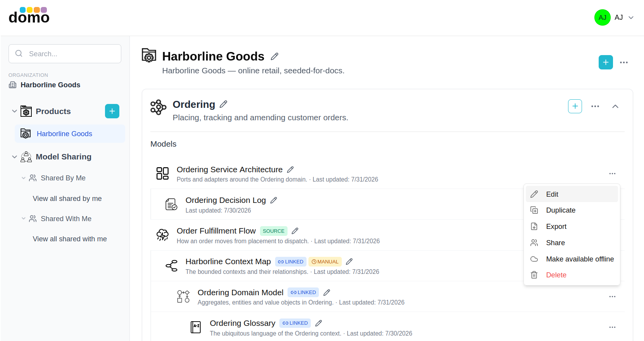Open more options for Ordering Service Architecture
The image size is (644, 341).
click(x=612, y=174)
